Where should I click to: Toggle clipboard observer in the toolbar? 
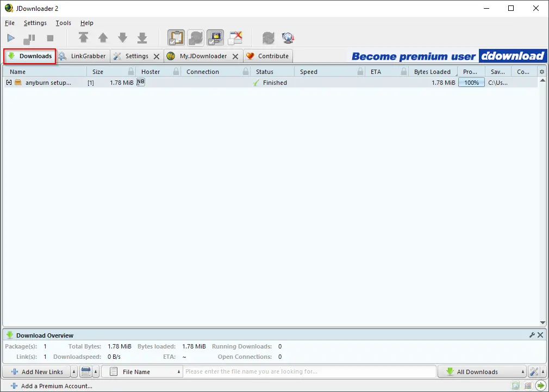(176, 38)
